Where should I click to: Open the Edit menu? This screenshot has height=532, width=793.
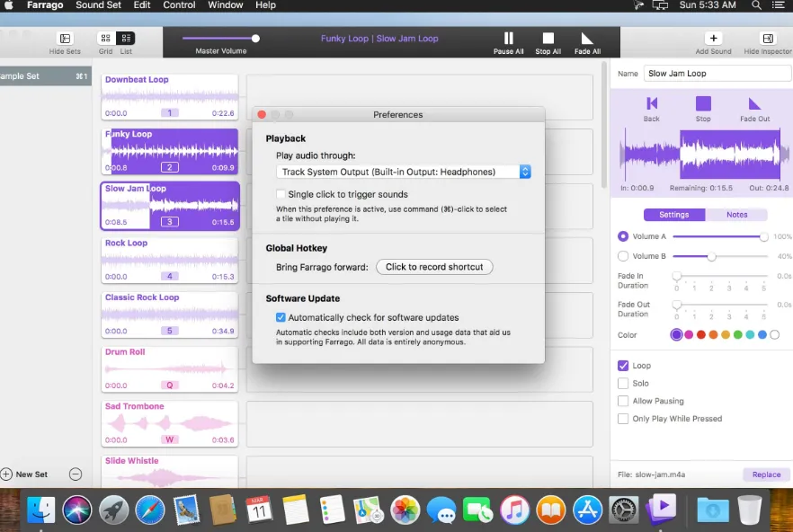(x=142, y=5)
